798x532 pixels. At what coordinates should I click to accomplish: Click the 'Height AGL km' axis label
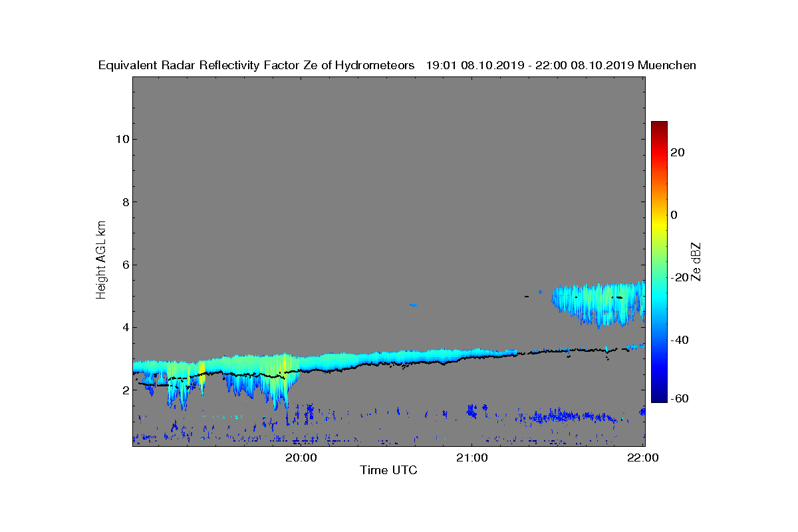click(x=101, y=261)
